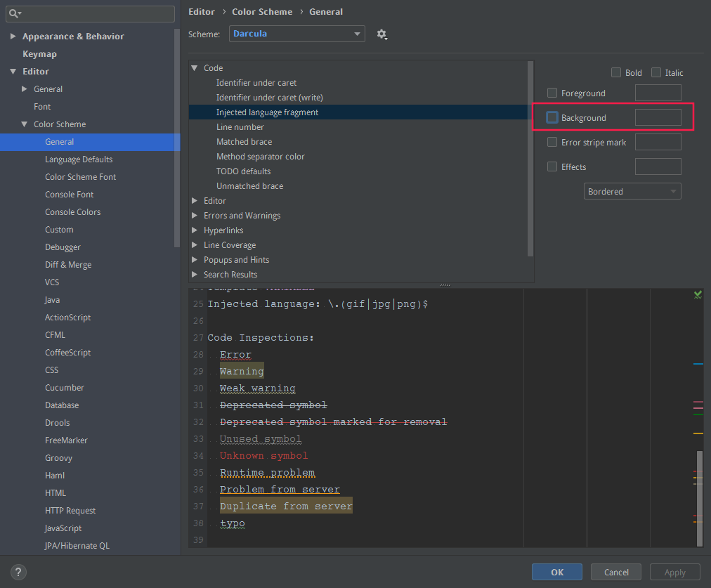Viewport: 711px width, 588px height.
Task: Click inside the settings search field
Action: coord(95,13)
